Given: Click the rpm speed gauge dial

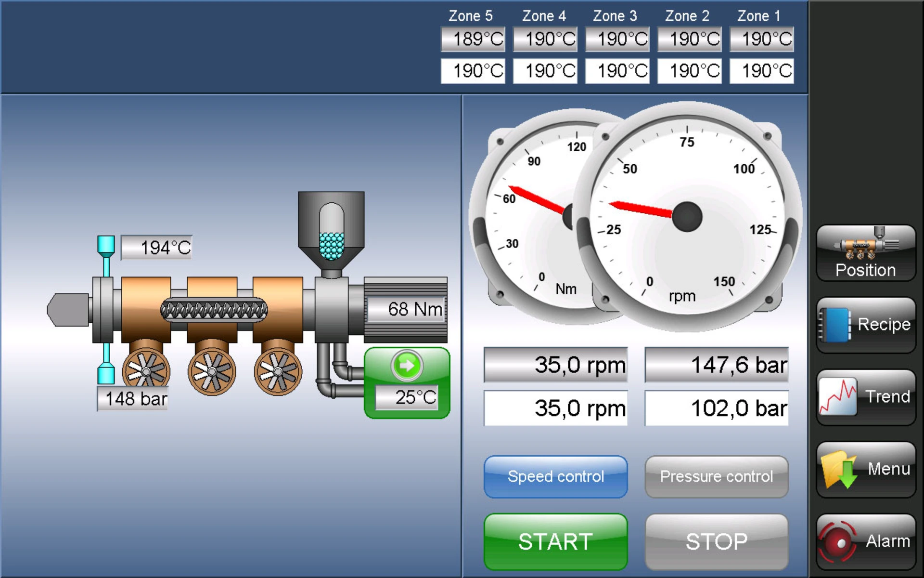Looking at the screenshot, I should [x=687, y=216].
